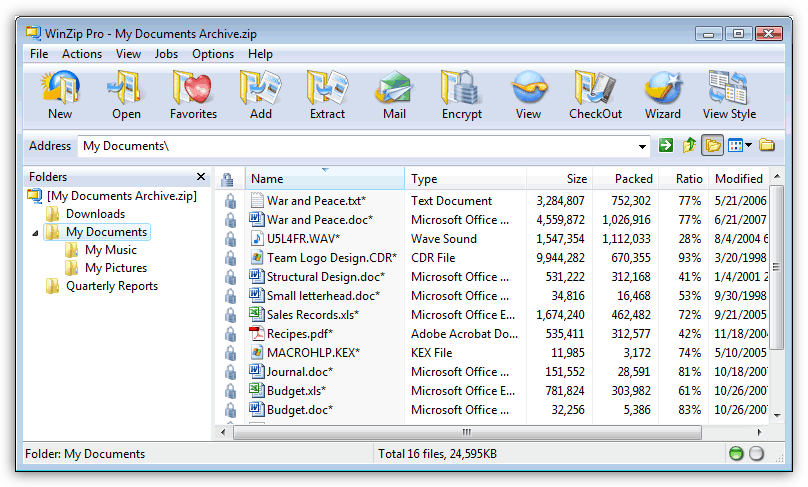Viewport: 808px width, 487px height.
Task: Sort by the Type column header
Action: pyautogui.click(x=465, y=178)
